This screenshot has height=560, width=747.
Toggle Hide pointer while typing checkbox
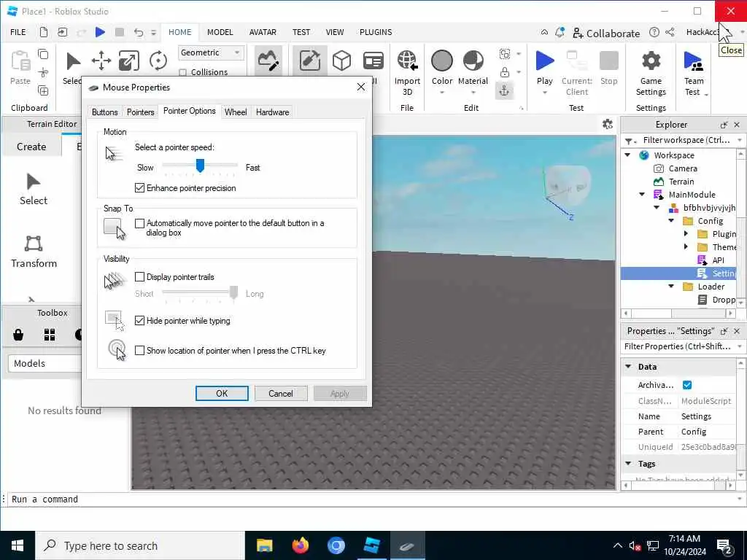(139, 321)
